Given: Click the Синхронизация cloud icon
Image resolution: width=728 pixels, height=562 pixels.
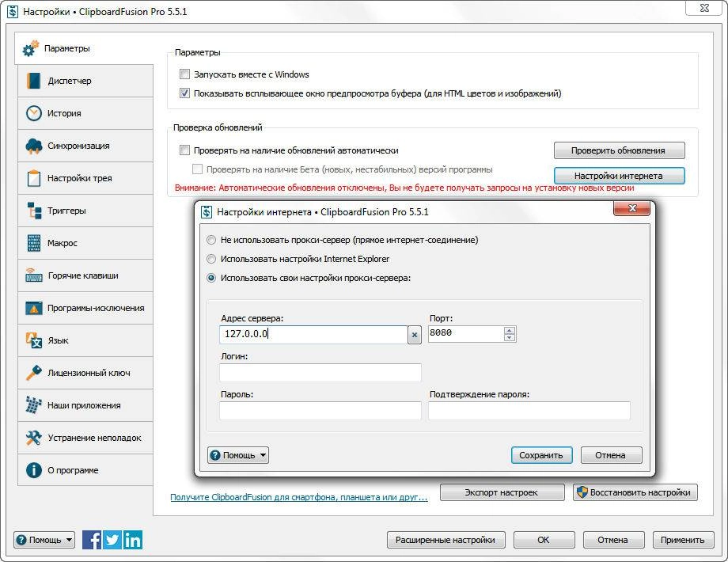Looking at the screenshot, I should (x=33, y=146).
